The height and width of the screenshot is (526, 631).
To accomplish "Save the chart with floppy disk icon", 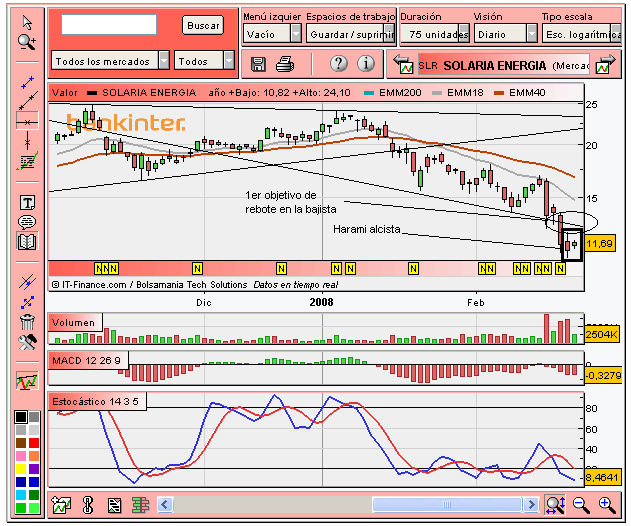I will pyautogui.click(x=258, y=64).
